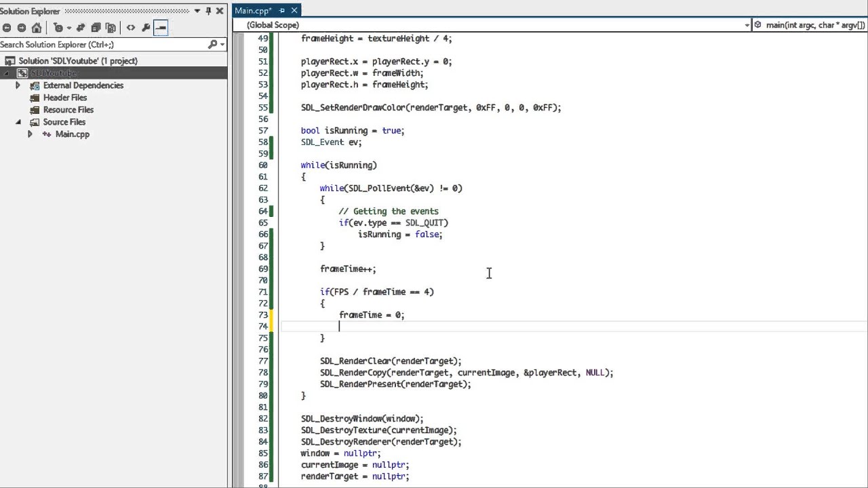This screenshot has width=868, height=488.
Task: Pin the Main.cpp tab
Action: point(282,11)
